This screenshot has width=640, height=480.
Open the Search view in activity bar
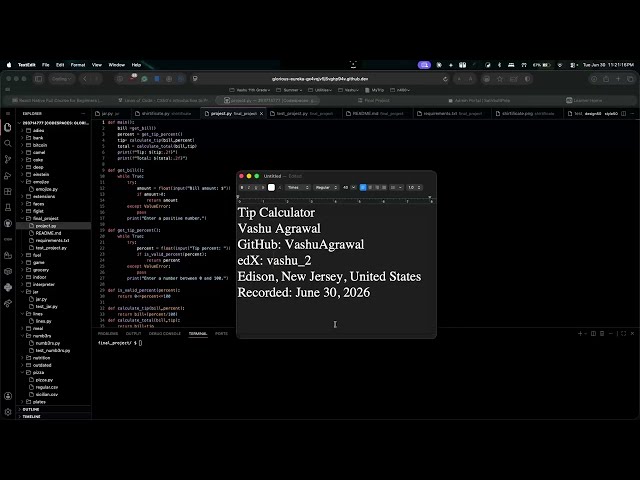[x=8, y=143]
